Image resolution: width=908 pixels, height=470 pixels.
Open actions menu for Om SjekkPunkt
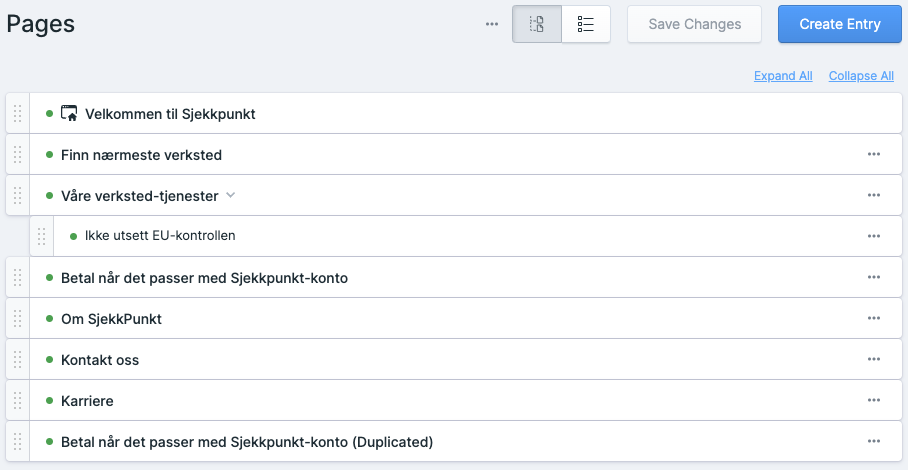[x=874, y=319]
